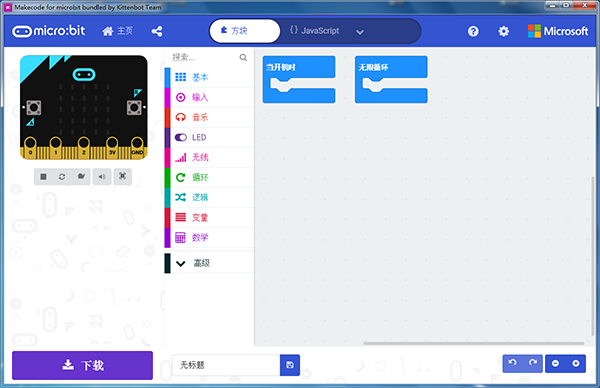The image size is (600, 388).
Task: Click the 下载 download button
Action: pos(82,365)
